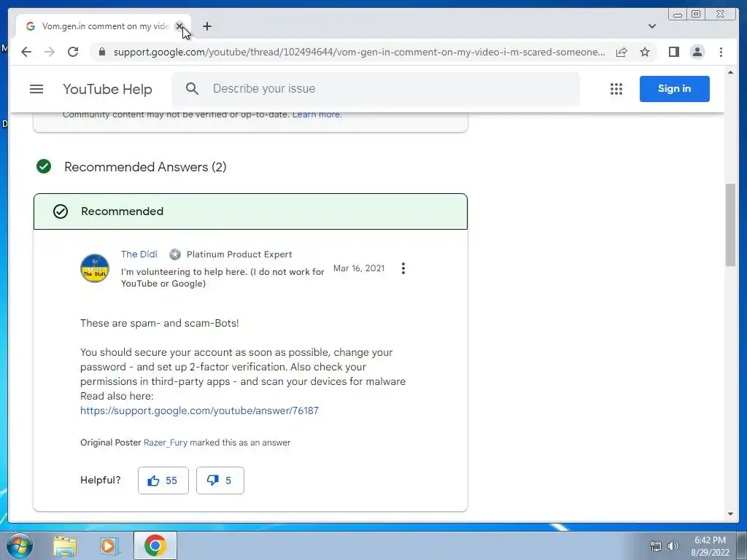747x560 pixels.
Task: Click Chrome taskbar icon
Action: tap(155, 545)
